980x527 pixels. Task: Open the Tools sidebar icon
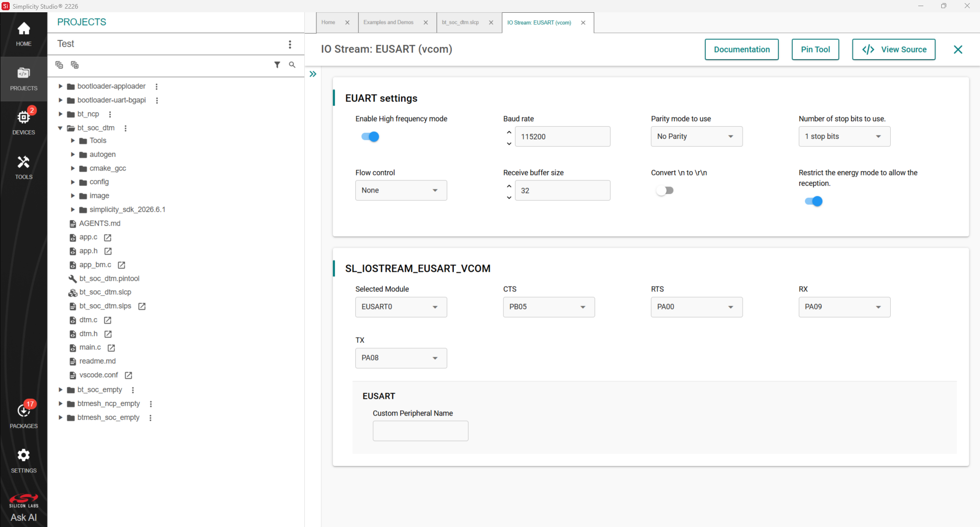[23, 167]
